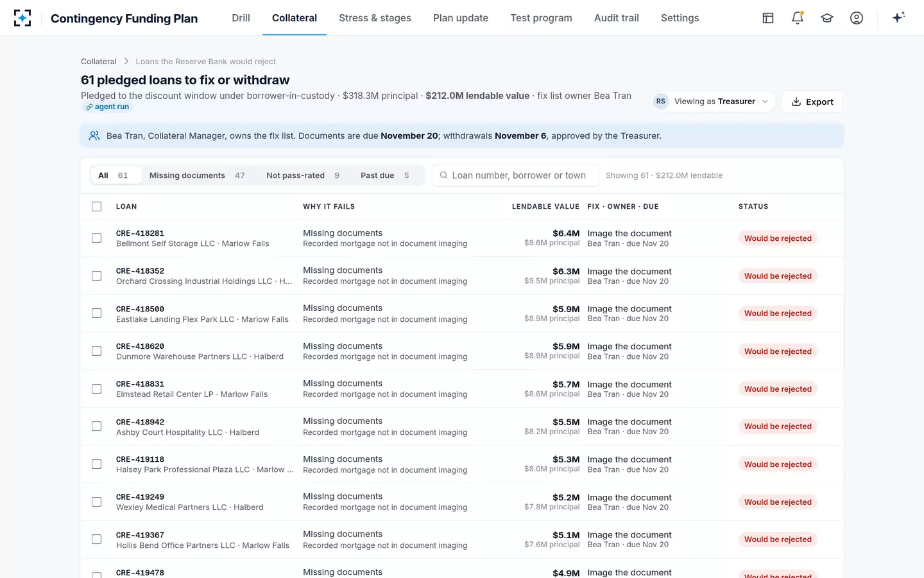The height and width of the screenshot is (578, 924).
Task: Sort by the Loan column header
Action: click(x=126, y=207)
